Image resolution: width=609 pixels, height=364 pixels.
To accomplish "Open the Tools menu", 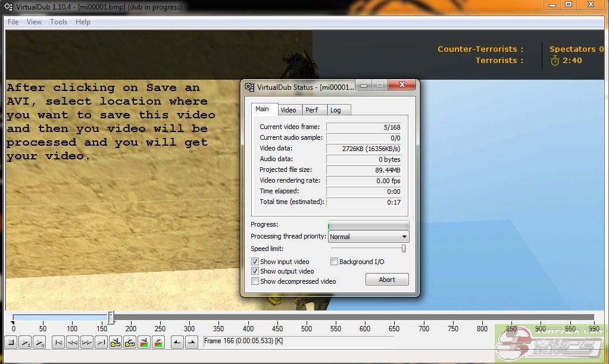I will point(58,22).
